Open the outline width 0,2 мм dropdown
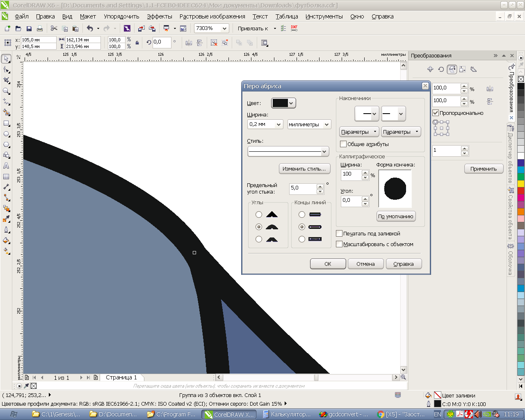The image size is (525, 420). tap(279, 124)
